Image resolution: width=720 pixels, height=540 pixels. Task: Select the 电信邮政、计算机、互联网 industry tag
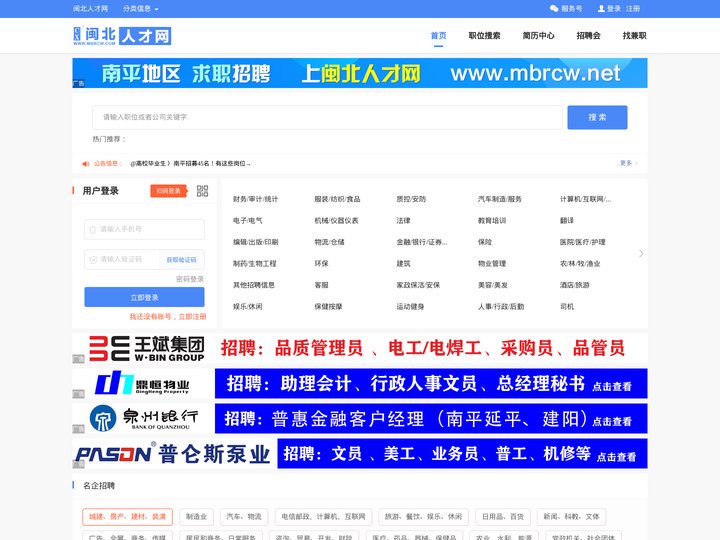tap(323, 517)
